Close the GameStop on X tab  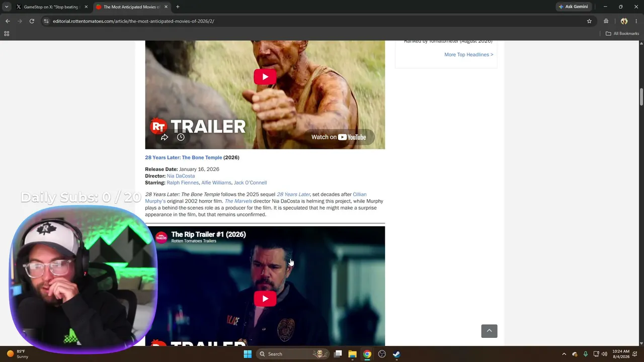pos(86,7)
